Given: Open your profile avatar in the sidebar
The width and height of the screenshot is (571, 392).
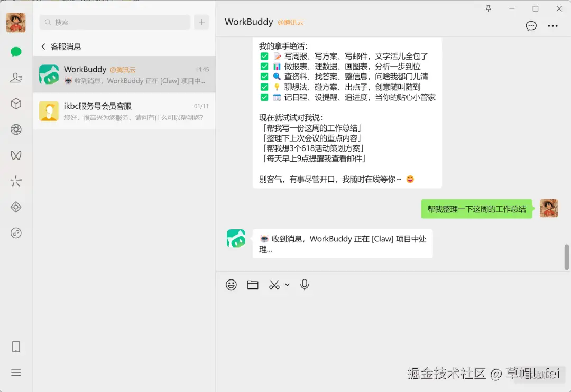Looking at the screenshot, I should pos(16,23).
